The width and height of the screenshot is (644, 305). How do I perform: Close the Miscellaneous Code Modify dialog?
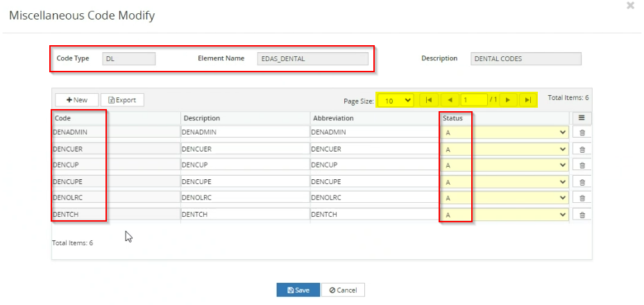(x=630, y=6)
